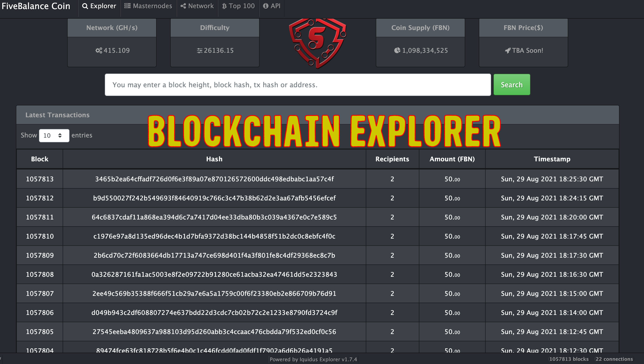Click the gears icon showing network hashrate
This screenshot has height=364, width=644.
click(x=99, y=50)
